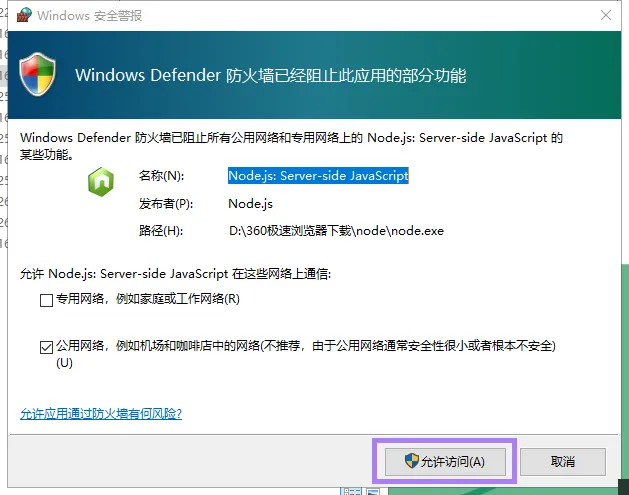
Task: Close the Windows security alert dialog
Action: pos(606,15)
